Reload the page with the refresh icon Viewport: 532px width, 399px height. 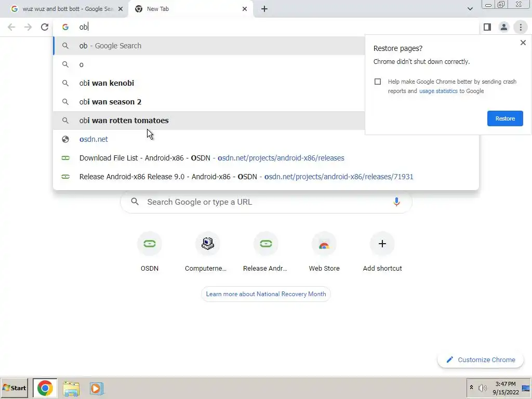[45, 27]
